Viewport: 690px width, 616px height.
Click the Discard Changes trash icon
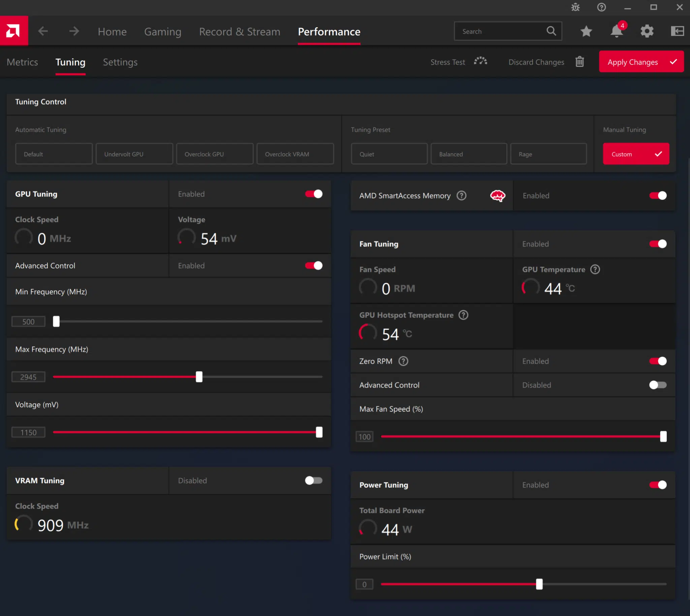coord(579,62)
